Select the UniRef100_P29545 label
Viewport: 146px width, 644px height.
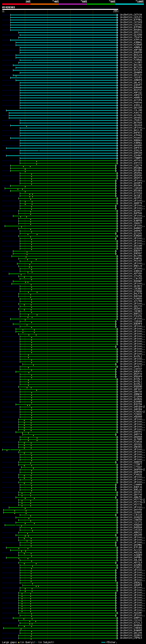click(131, 45)
